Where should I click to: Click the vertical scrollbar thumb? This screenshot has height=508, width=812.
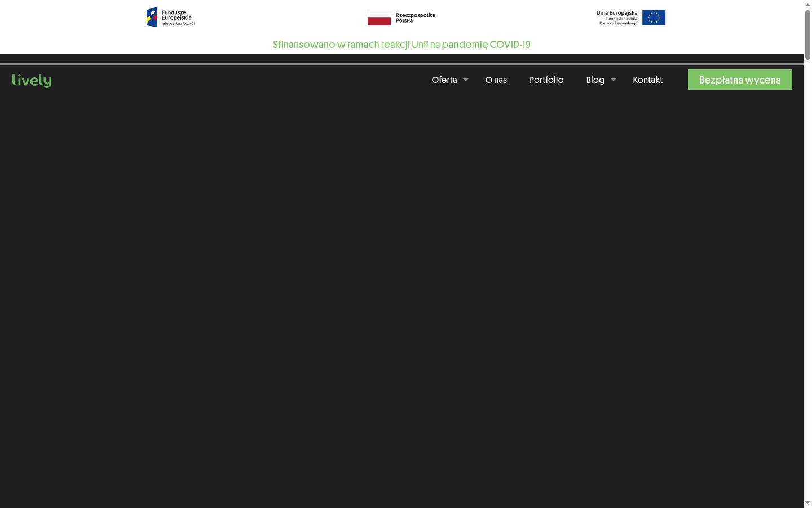pos(807,34)
